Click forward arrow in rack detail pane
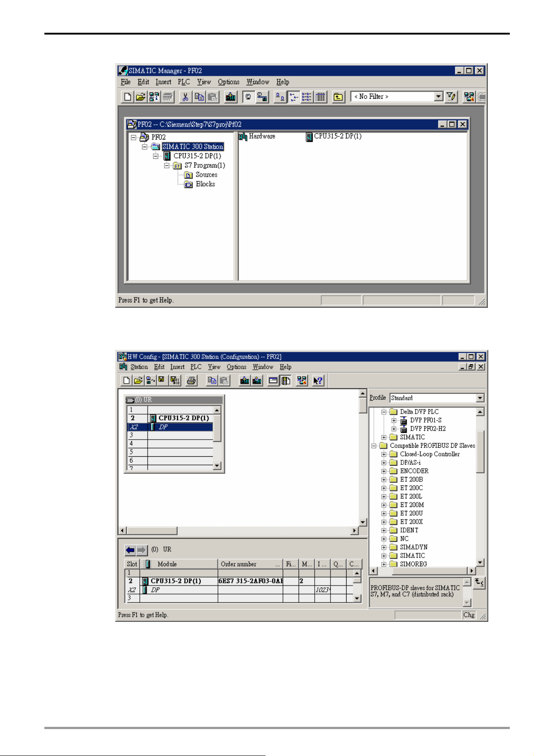534x756 pixels. coord(142,550)
